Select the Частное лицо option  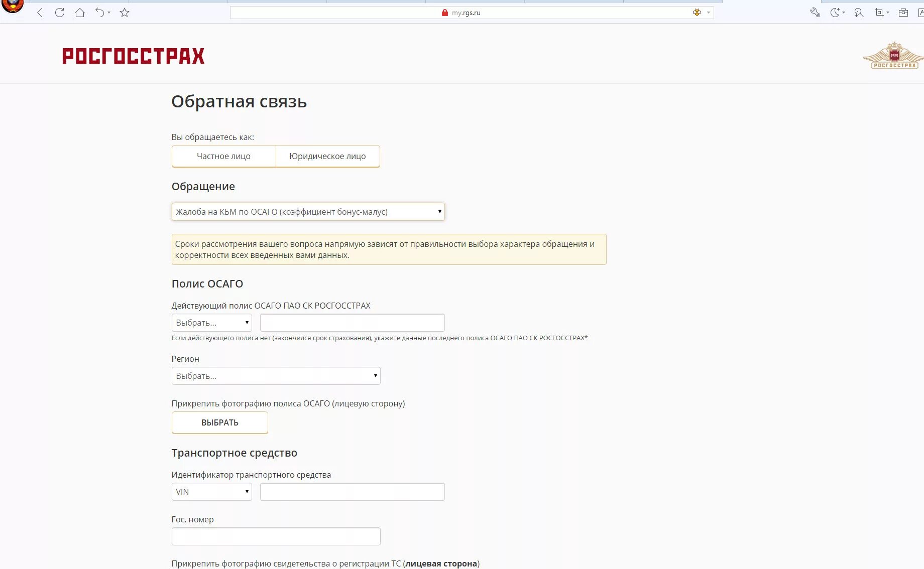click(223, 156)
